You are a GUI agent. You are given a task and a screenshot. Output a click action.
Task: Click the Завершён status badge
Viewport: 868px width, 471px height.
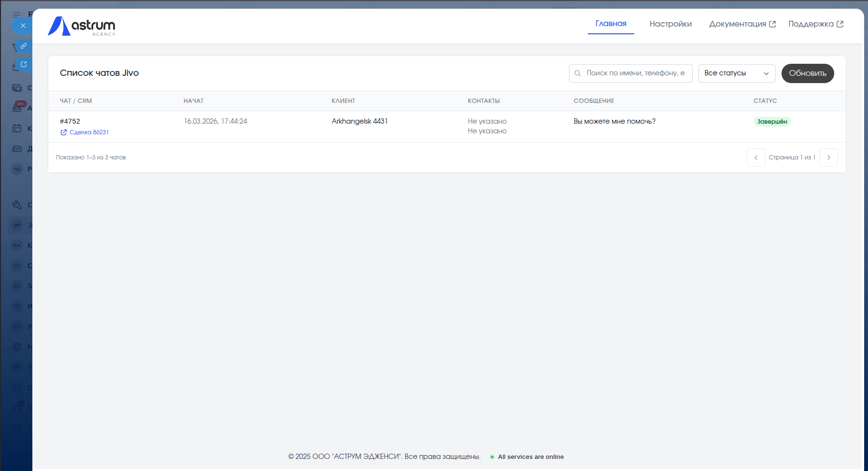[x=771, y=122]
